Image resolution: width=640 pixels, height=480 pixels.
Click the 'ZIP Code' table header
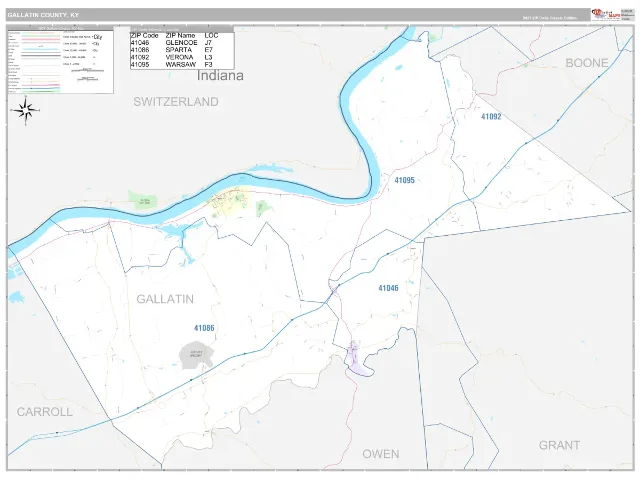[144, 36]
